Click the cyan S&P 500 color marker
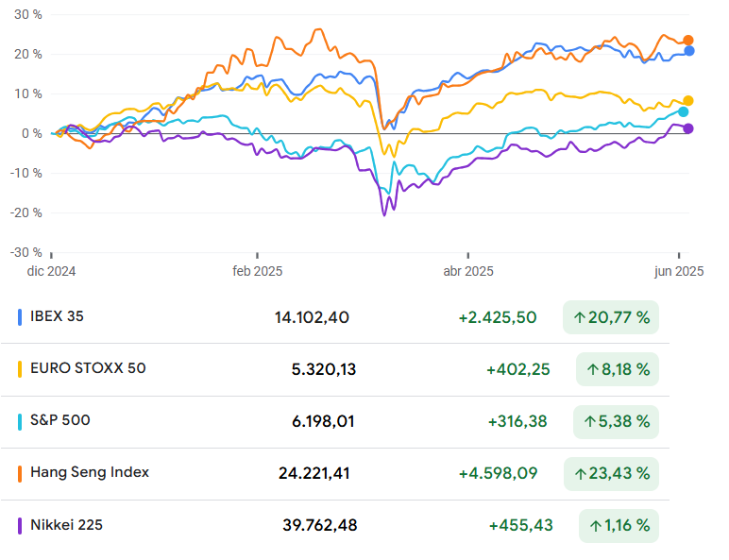Viewport: 729px width, 560px height. [20, 420]
